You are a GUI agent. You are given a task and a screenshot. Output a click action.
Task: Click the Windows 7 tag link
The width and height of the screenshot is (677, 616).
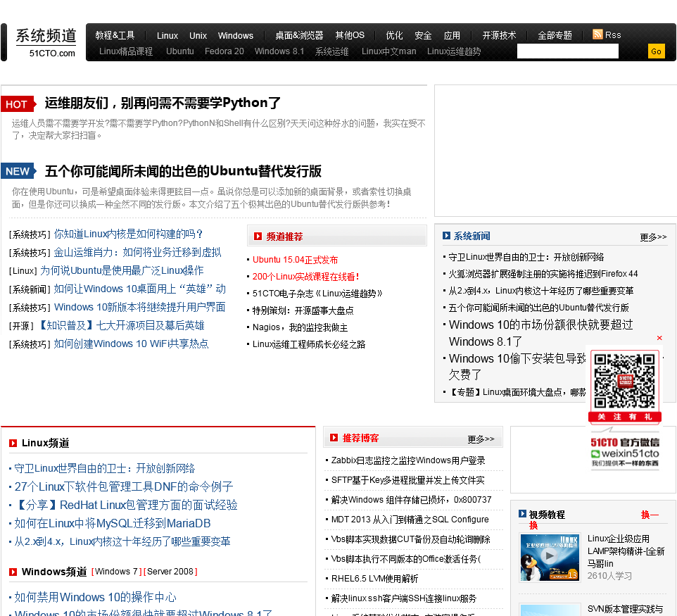116,572
